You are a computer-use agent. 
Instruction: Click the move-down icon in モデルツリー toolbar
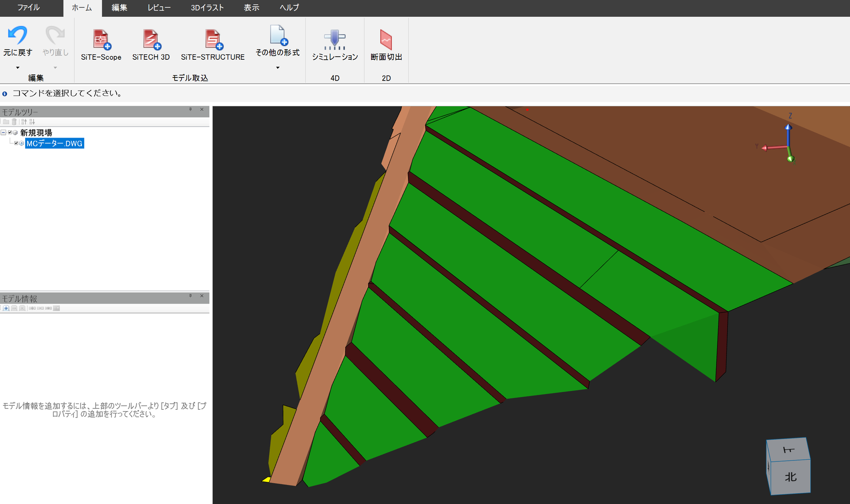(32, 122)
